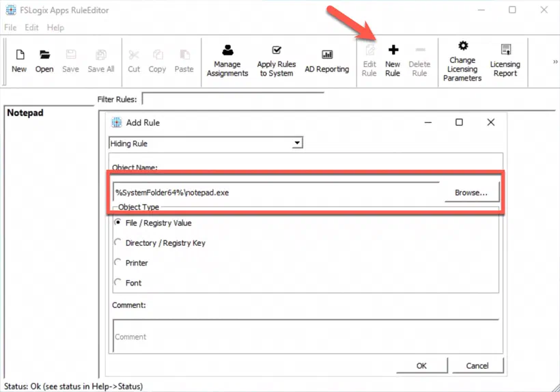Click the Save toolbar icon
The height and width of the screenshot is (392, 560).
point(71,55)
